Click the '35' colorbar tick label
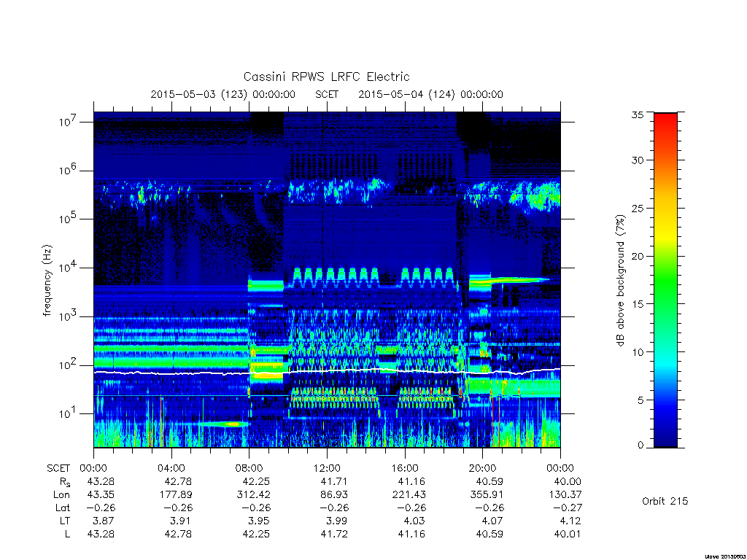The image size is (747, 560). pyautogui.click(x=638, y=114)
